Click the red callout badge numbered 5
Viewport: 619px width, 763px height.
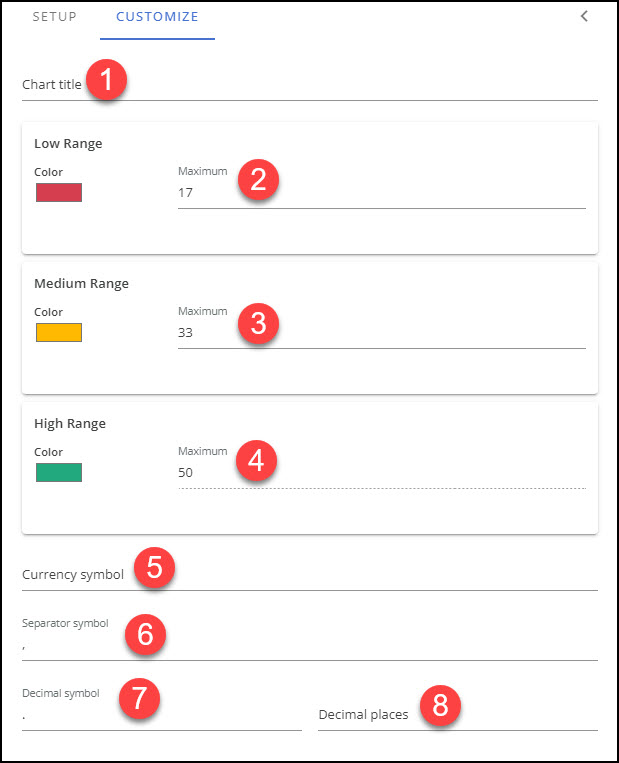pos(155,568)
